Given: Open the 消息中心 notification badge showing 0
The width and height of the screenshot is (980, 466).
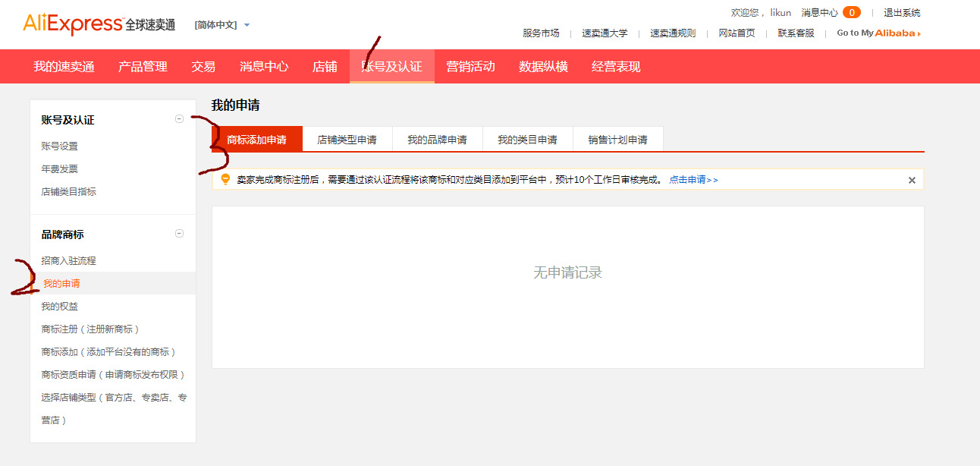Looking at the screenshot, I should (x=850, y=12).
